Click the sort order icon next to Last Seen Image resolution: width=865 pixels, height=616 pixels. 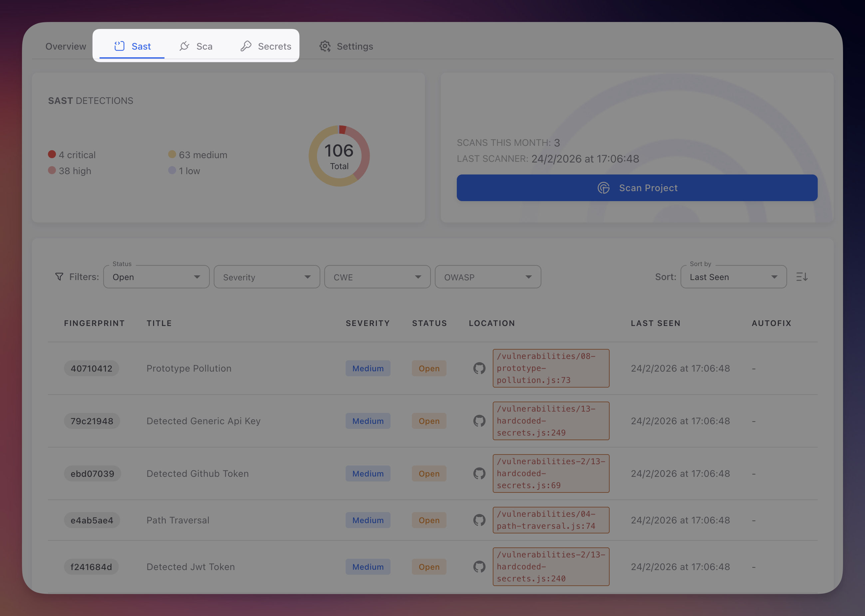802,276
